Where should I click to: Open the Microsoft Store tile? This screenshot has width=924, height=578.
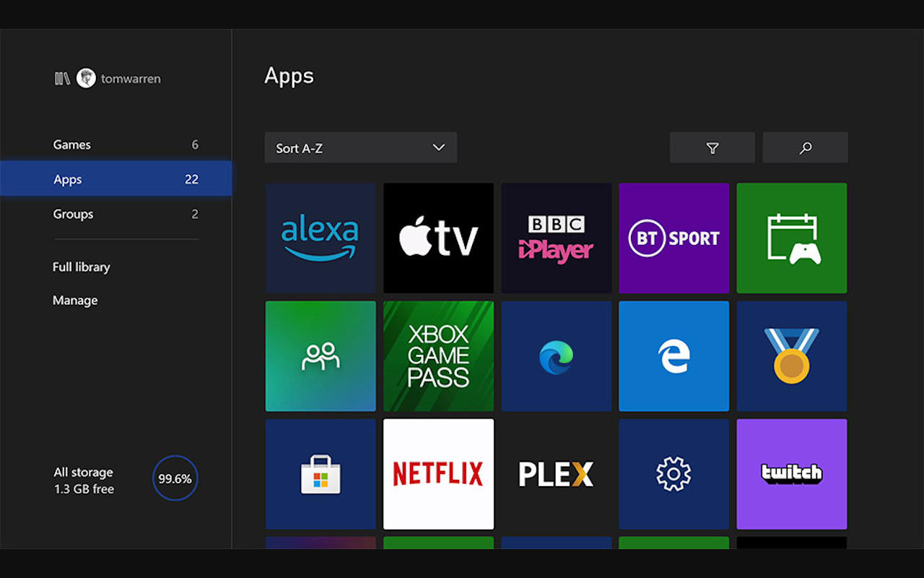tap(321, 474)
